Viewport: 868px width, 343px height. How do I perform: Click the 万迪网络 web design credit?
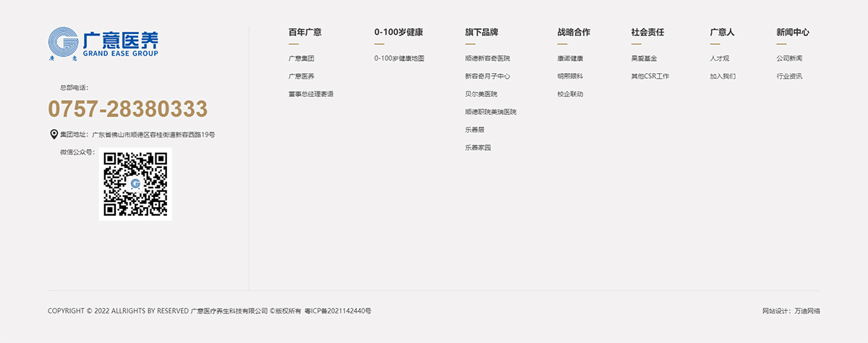pyautogui.click(x=807, y=311)
